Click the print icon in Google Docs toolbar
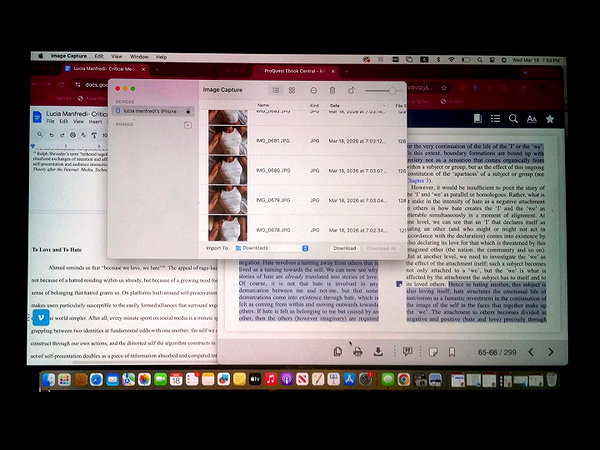The height and width of the screenshot is (450, 600). [73, 135]
